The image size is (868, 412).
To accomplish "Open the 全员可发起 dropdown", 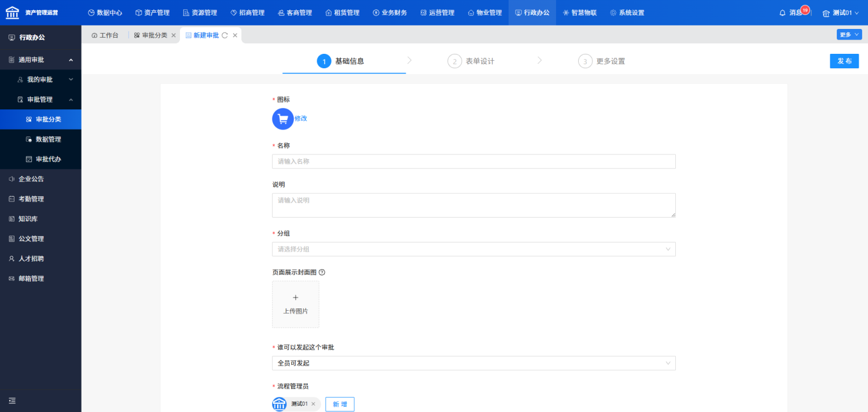I will pos(473,363).
